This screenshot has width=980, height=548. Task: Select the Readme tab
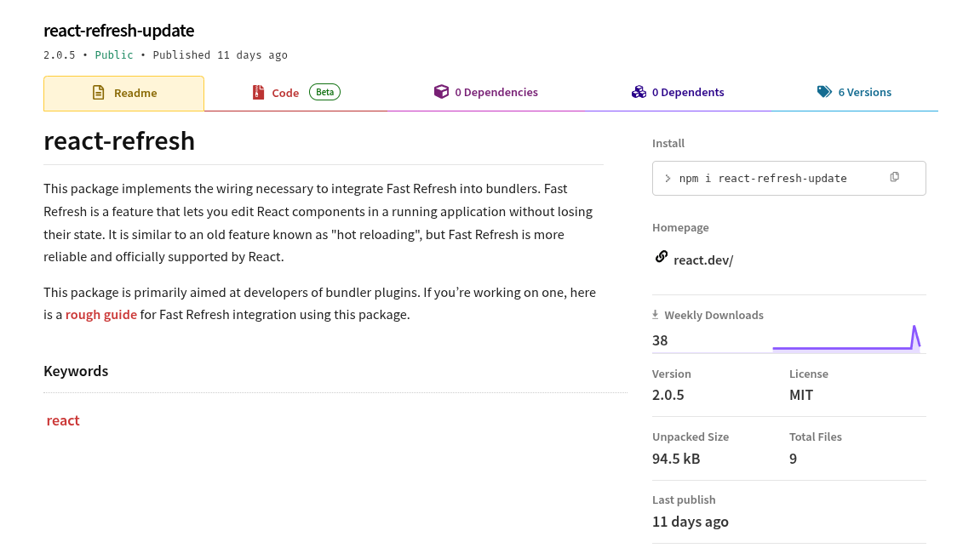(x=135, y=92)
